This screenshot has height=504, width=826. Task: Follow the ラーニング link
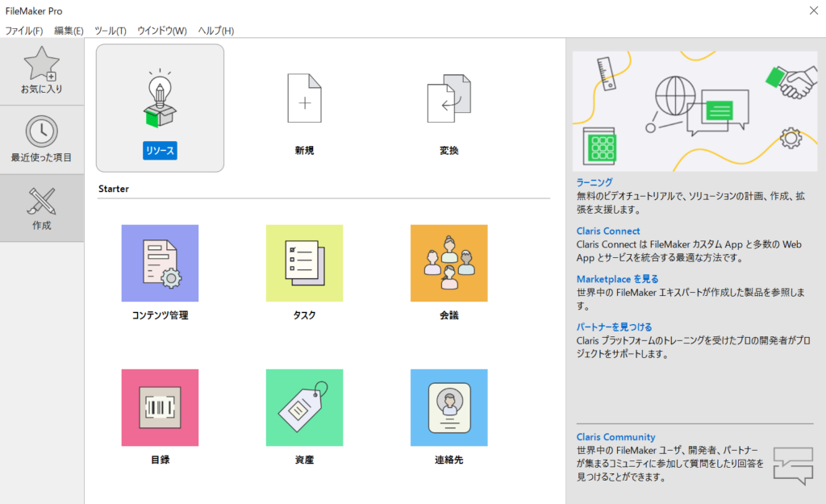[594, 182]
